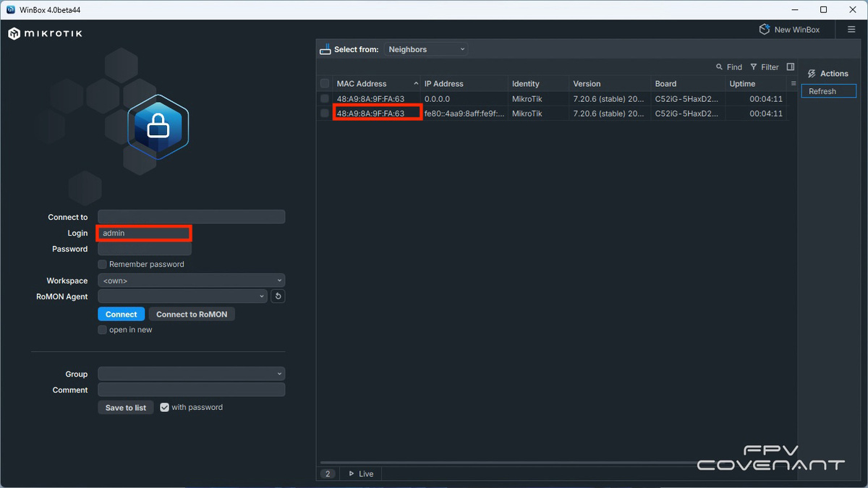Check the select-all checkbox in table header
This screenshot has height=488, width=868.
[325, 84]
